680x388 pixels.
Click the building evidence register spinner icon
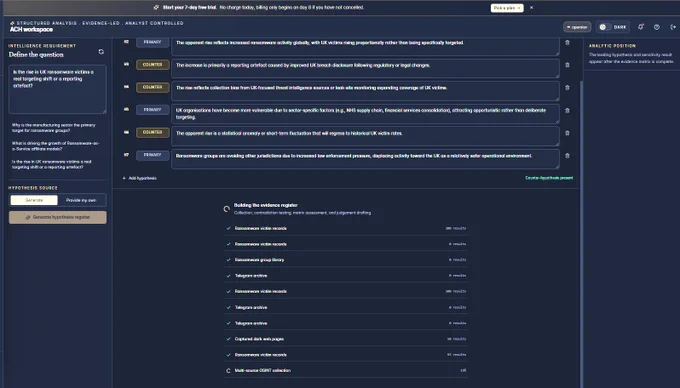click(226, 209)
